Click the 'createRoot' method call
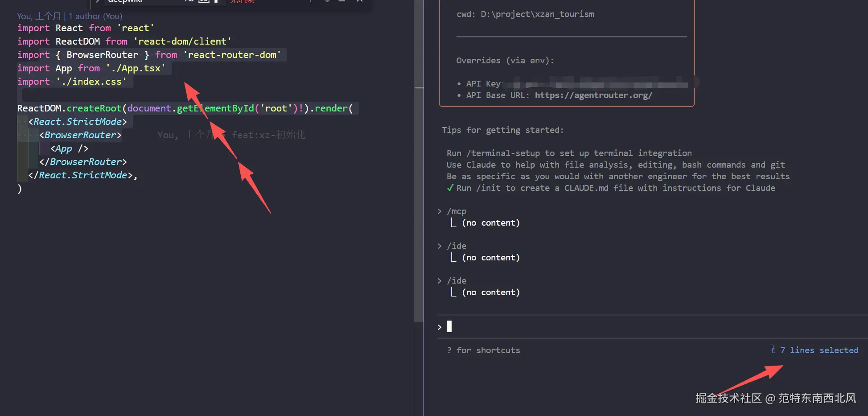Image resolution: width=868 pixels, height=416 pixels. pyautogui.click(x=94, y=108)
